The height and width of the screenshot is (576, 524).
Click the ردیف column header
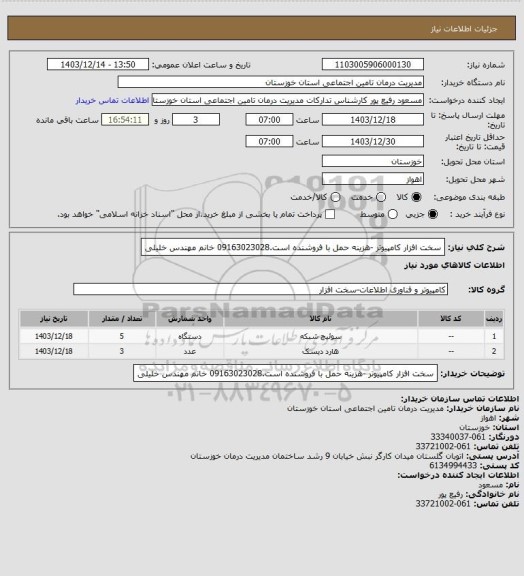coord(494,318)
